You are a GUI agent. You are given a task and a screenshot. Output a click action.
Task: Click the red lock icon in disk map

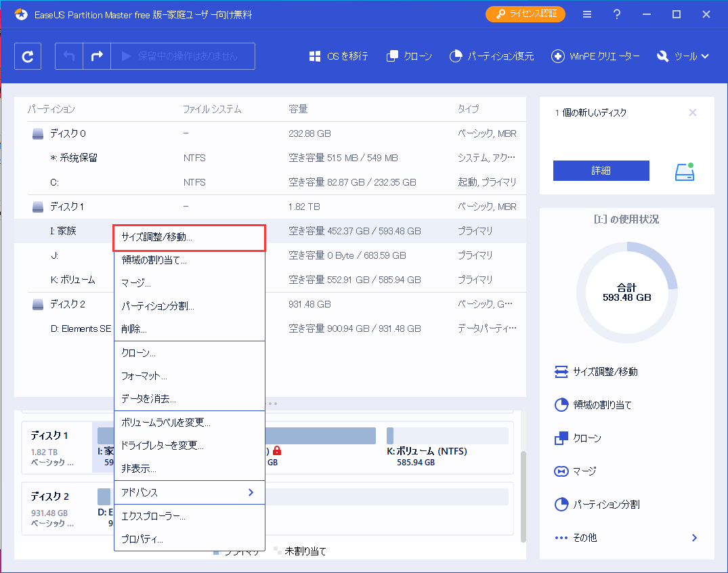[277, 450]
